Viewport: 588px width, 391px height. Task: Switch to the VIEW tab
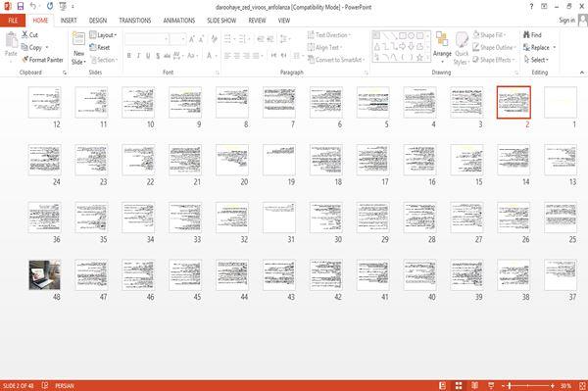pyautogui.click(x=284, y=21)
